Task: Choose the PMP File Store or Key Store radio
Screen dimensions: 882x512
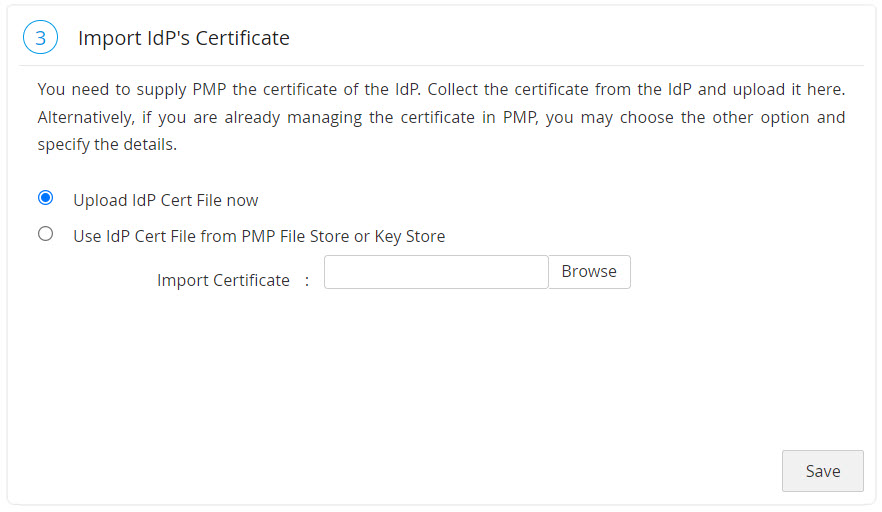Action: [45, 235]
